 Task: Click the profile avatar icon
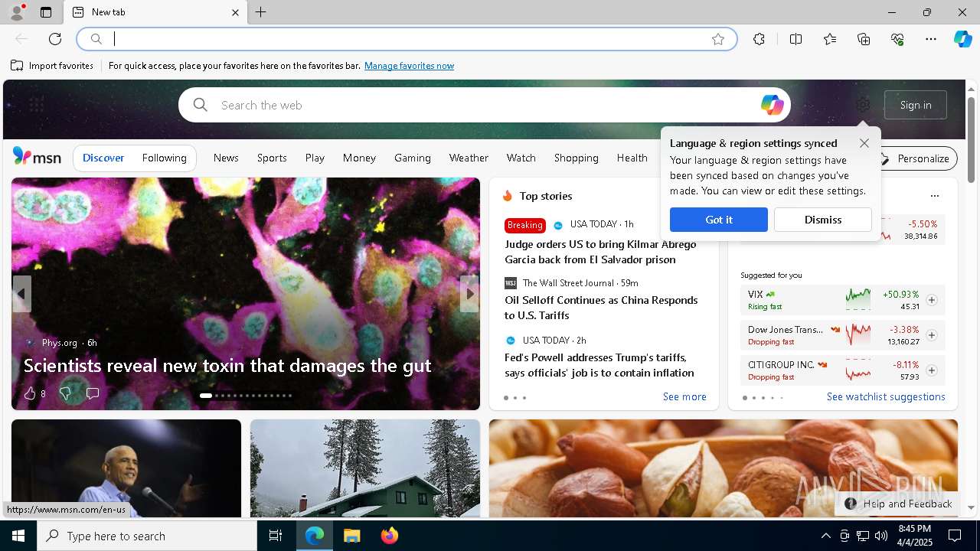[x=16, y=12]
